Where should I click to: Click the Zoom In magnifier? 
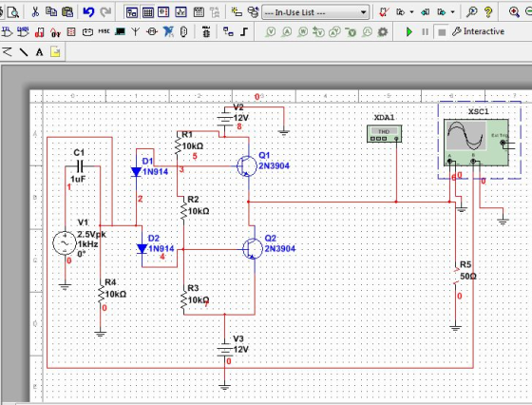click(x=514, y=12)
